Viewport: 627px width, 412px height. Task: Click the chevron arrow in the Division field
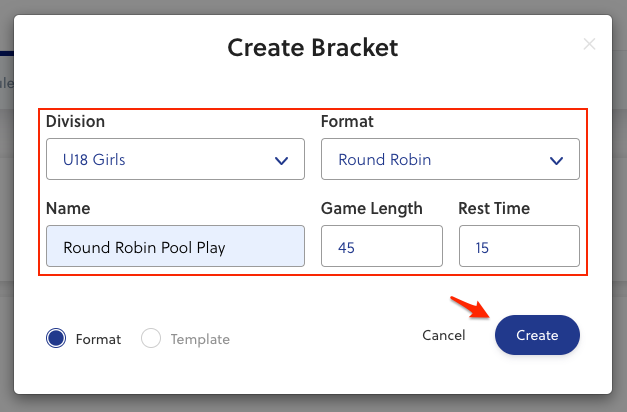pos(281,160)
